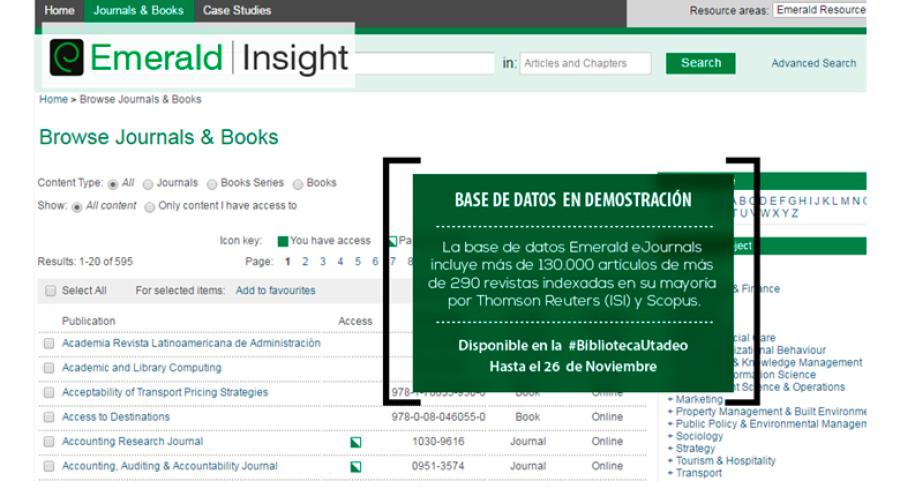Click the green 'You have access' key icon
The height and width of the screenshot is (490, 900).
[283, 241]
